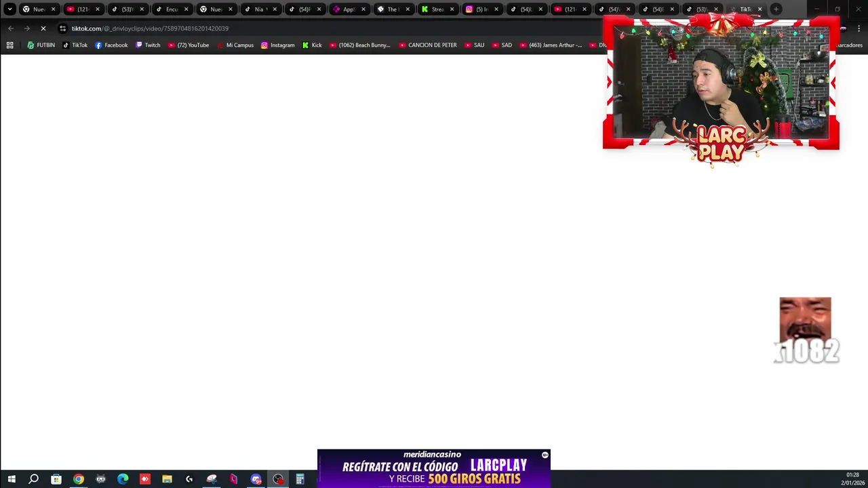This screenshot has width=868, height=488.
Task: Open the Twitch bookmark
Action: point(148,45)
